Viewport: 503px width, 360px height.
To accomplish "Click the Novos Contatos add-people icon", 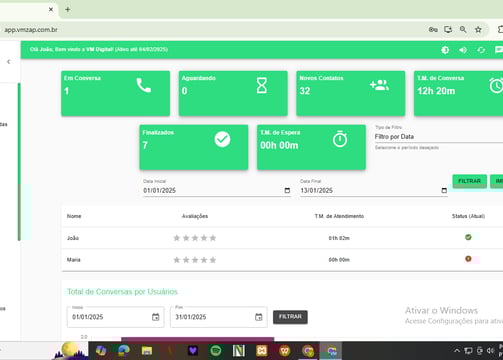I will (x=379, y=85).
